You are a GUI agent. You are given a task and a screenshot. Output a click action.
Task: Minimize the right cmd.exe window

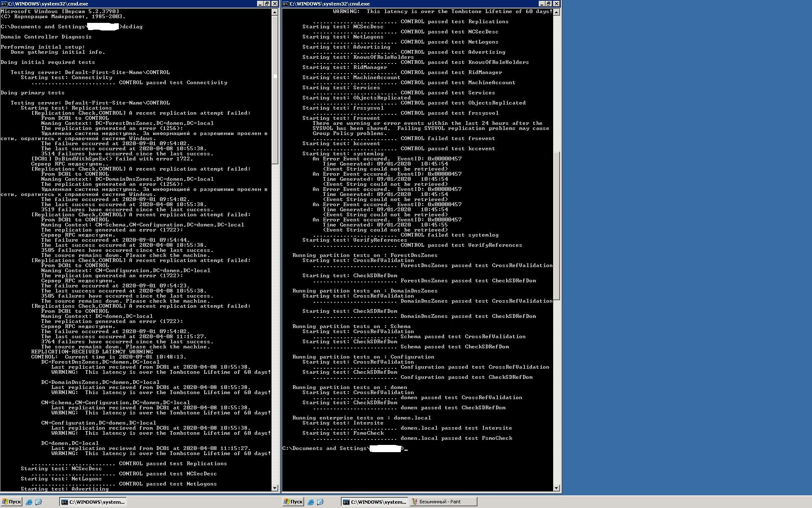pyautogui.click(x=542, y=4)
